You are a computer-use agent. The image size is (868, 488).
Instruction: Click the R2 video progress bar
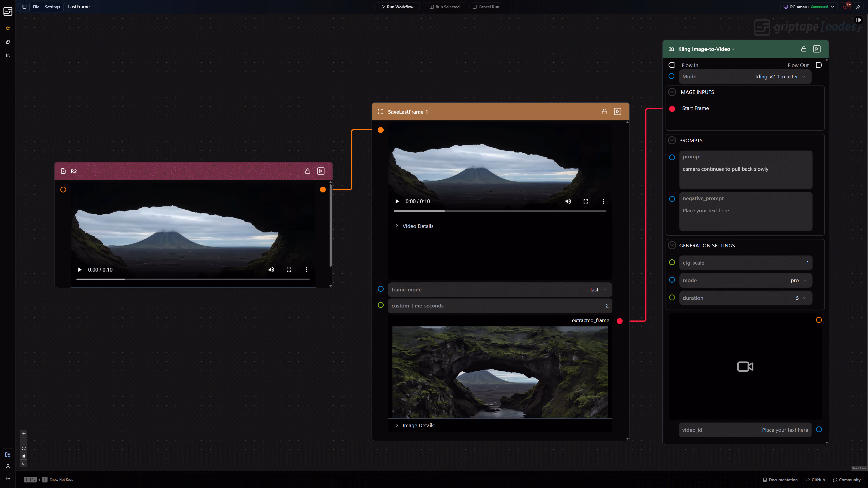(193, 279)
